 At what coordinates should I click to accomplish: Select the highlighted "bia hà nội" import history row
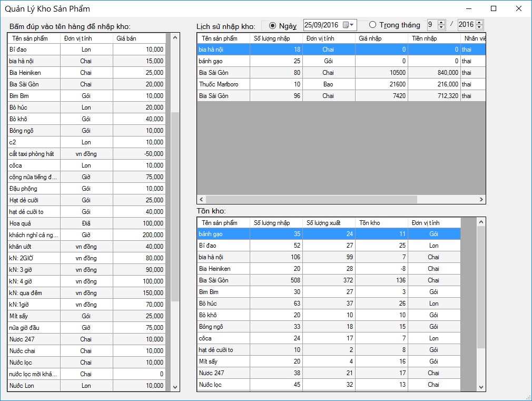[x=341, y=50]
